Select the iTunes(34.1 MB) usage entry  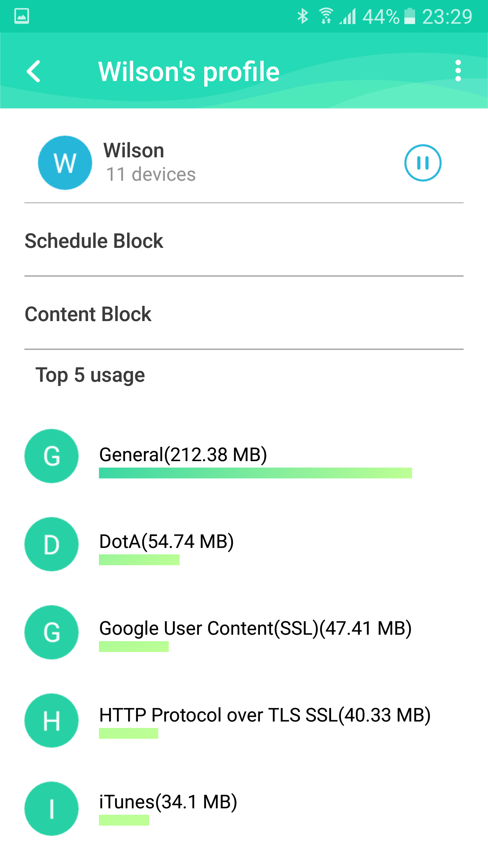click(168, 802)
